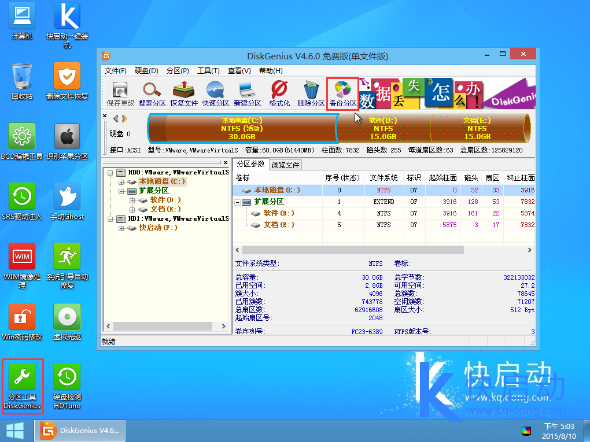Click the 卷标 column header
Image resolution: width=590 pixels, height=442 pixels.
coord(278,178)
